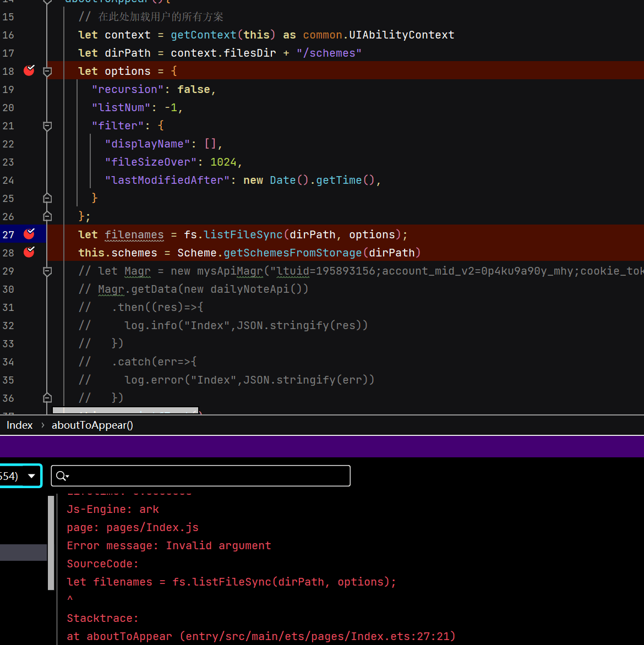
Task: Click line number 30 in the gutter
Action: (x=8, y=289)
